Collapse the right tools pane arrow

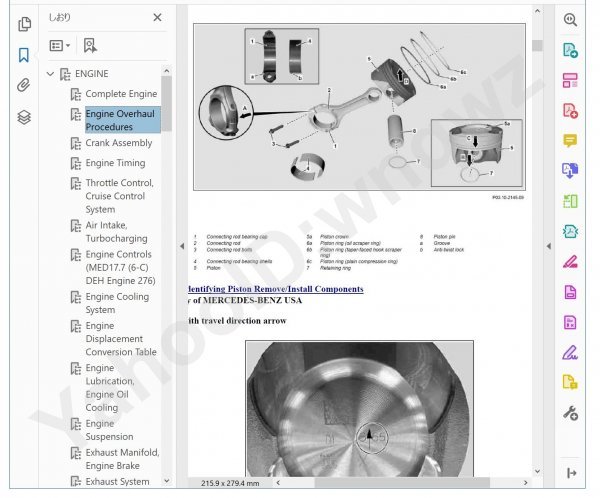[549, 246]
